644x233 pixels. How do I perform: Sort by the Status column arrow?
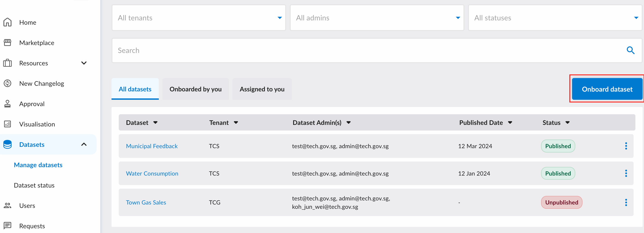point(568,123)
